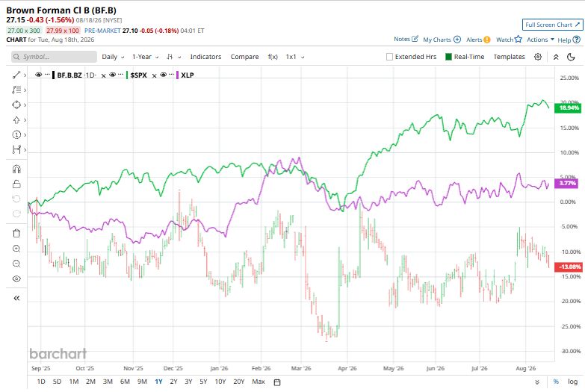Select the arrow marker tool
This screenshot has height=392, width=585.
[16, 119]
